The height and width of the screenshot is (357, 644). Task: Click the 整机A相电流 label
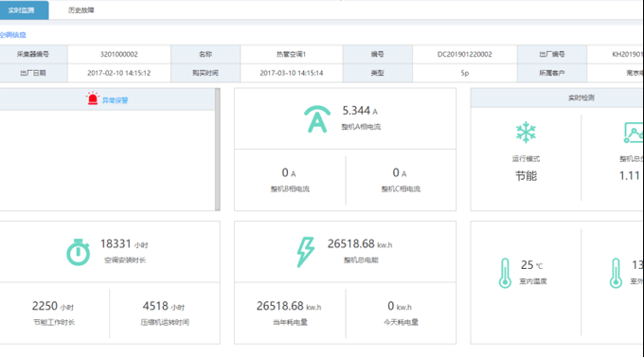[x=361, y=127]
